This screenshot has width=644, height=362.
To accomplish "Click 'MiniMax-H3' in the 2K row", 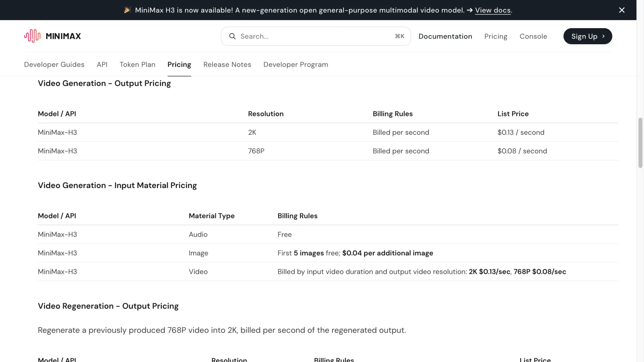I will [x=57, y=132].
